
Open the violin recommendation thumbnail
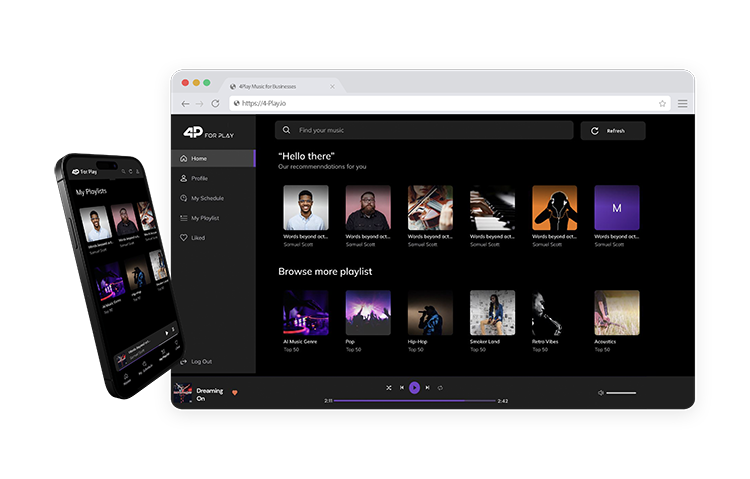[x=430, y=208]
